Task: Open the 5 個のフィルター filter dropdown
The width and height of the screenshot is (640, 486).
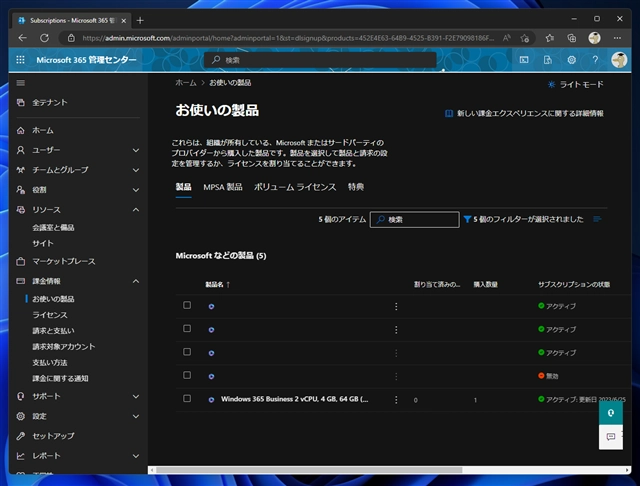Action: click(x=524, y=220)
